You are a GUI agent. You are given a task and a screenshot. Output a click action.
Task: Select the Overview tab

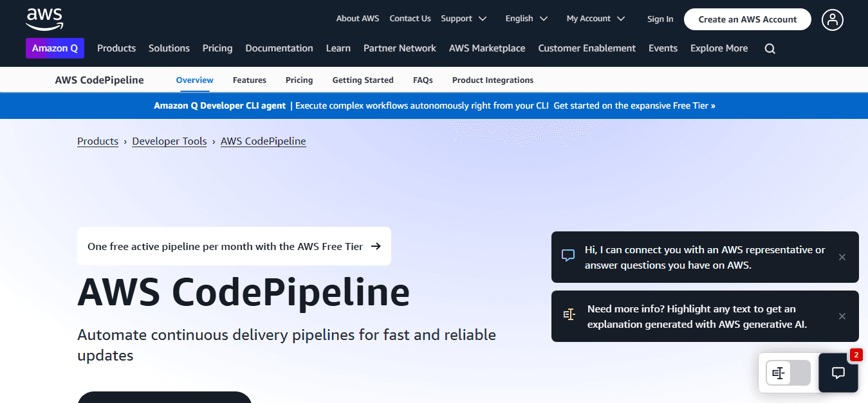click(x=195, y=80)
